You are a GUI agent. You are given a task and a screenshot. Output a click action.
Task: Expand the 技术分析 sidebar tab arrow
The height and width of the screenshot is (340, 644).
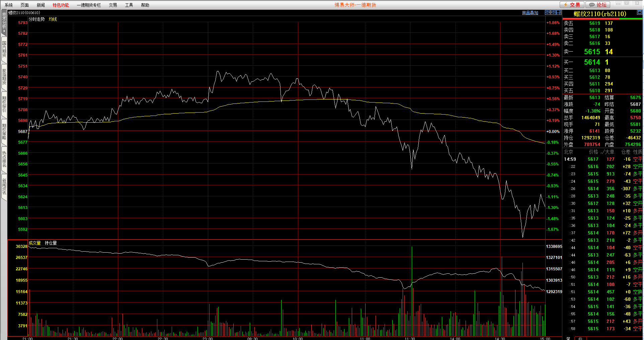point(4,31)
